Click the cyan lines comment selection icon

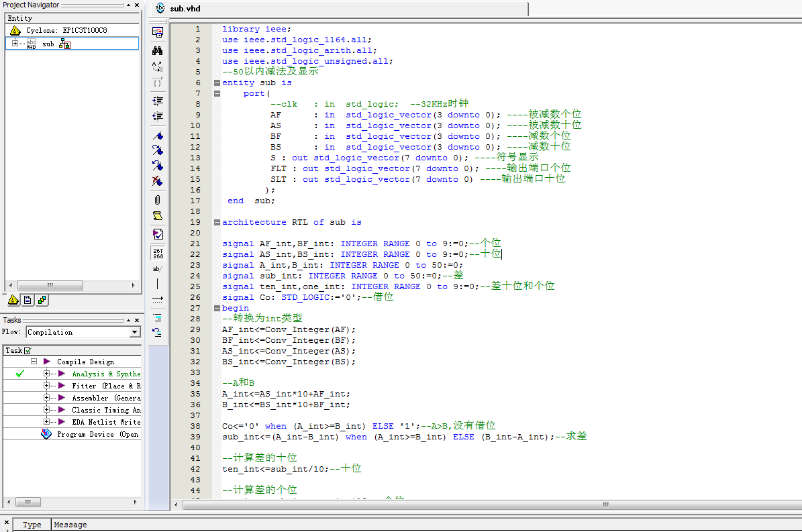pyautogui.click(x=158, y=317)
